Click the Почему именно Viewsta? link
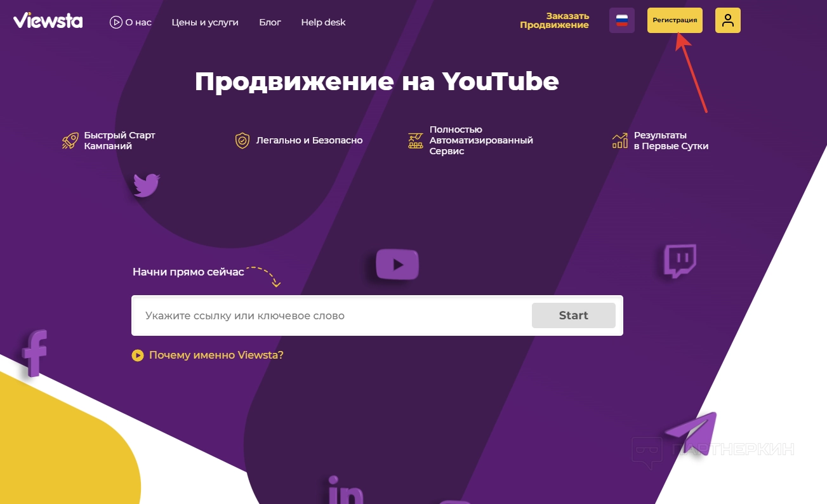Screen dimensions: 827x504 pyautogui.click(x=216, y=355)
